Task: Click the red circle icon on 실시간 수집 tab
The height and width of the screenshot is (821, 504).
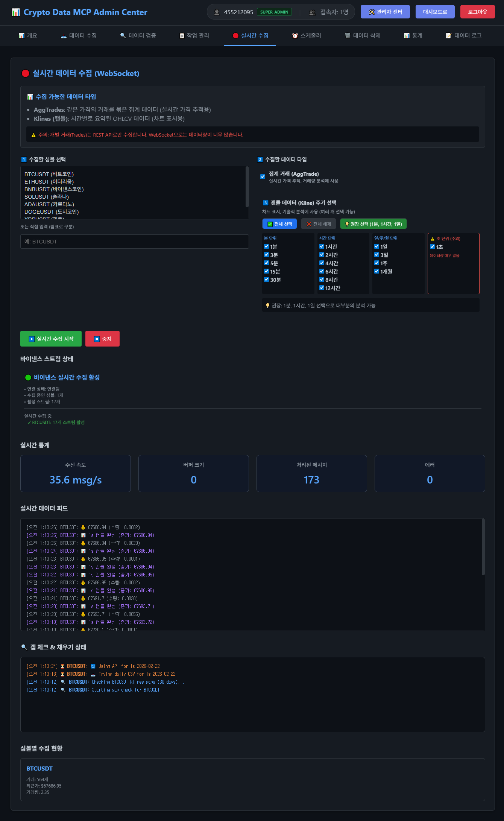Action: 235,36
